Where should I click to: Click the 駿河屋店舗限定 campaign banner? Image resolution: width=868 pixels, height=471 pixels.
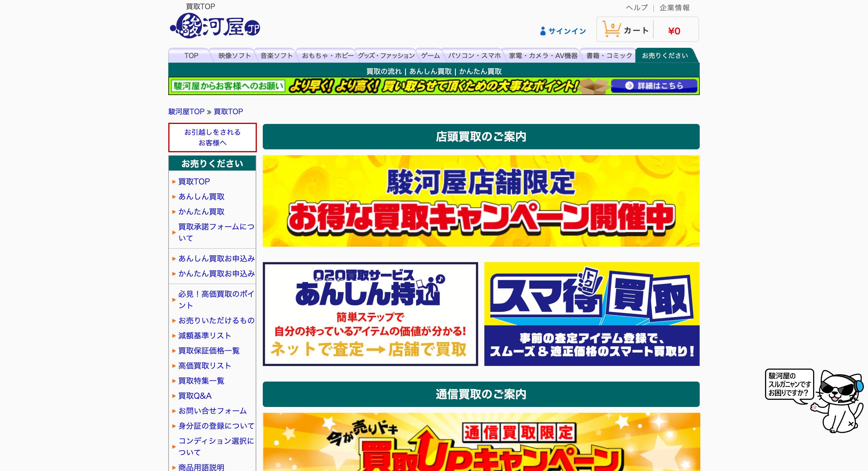click(x=481, y=201)
